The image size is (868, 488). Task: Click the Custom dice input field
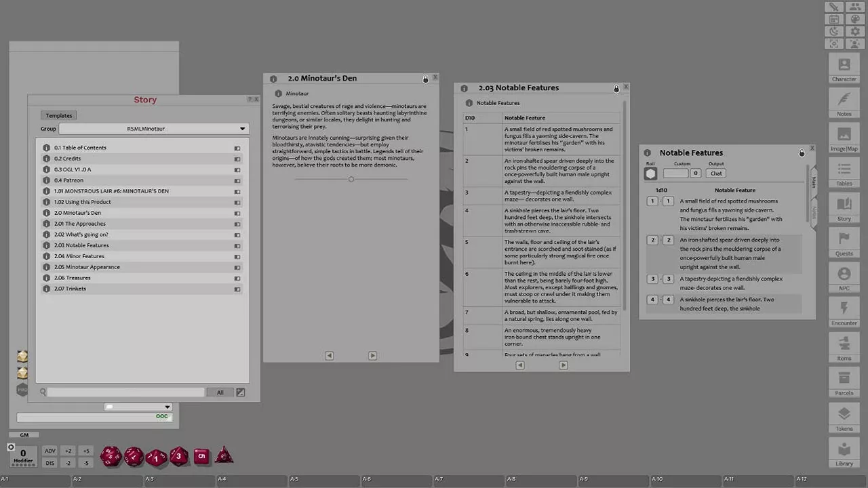(x=675, y=174)
